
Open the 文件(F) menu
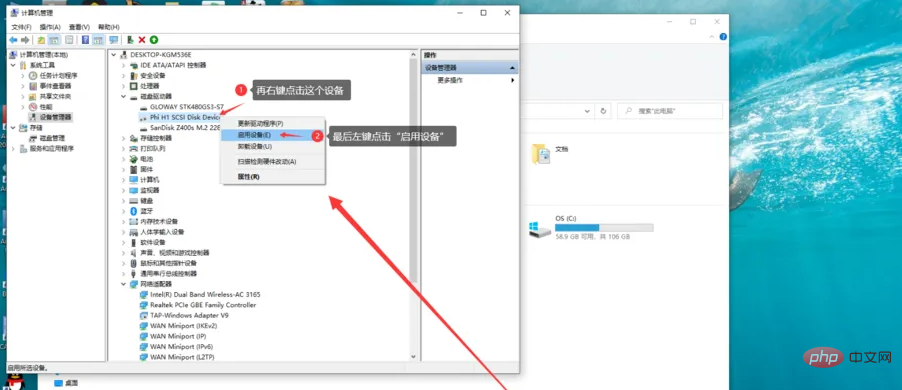click(21, 27)
